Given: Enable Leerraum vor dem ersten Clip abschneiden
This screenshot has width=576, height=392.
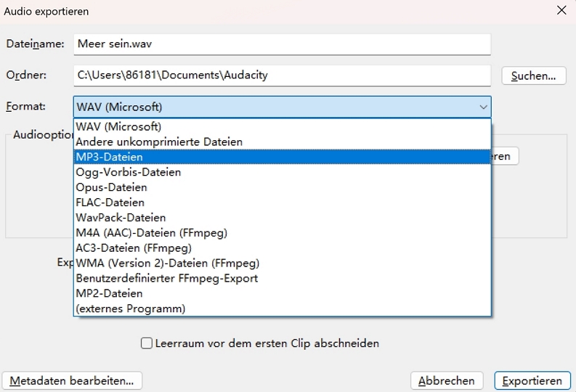Looking at the screenshot, I should tap(147, 343).
